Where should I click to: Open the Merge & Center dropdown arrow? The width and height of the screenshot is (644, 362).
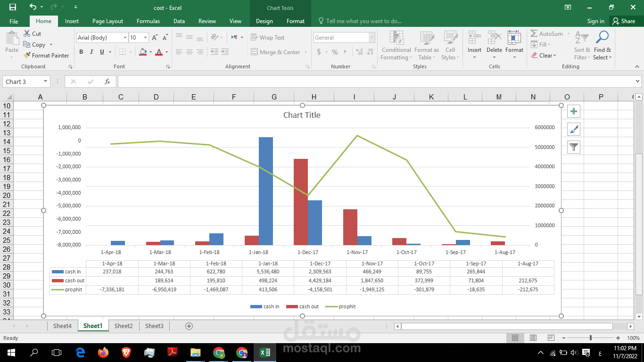point(306,52)
